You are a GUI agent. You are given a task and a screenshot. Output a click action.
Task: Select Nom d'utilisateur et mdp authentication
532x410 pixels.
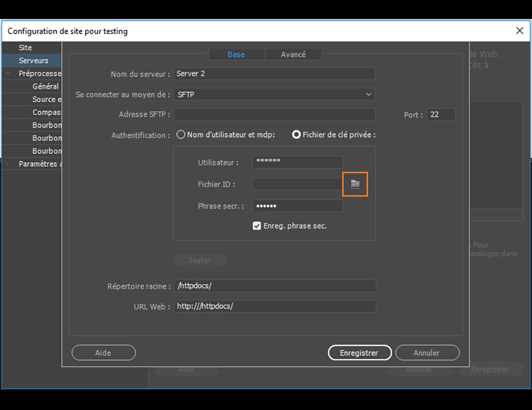tap(181, 134)
